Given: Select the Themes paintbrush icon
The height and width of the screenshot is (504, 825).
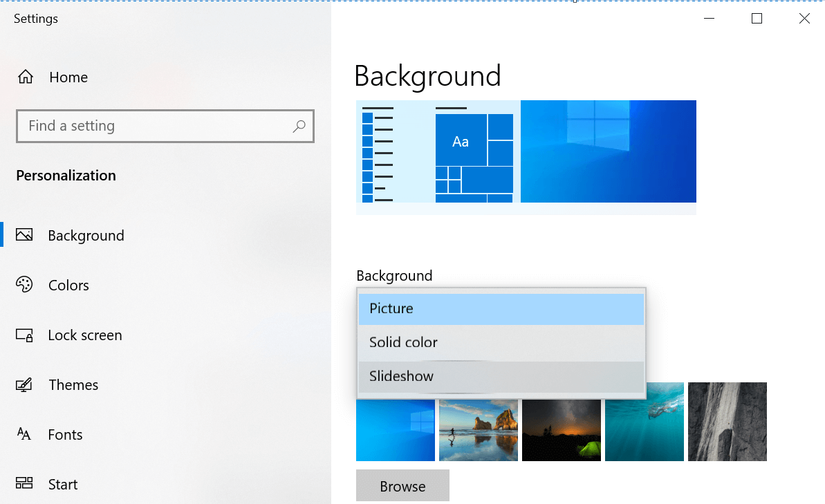Looking at the screenshot, I should pyautogui.click(x=25, y=384).
